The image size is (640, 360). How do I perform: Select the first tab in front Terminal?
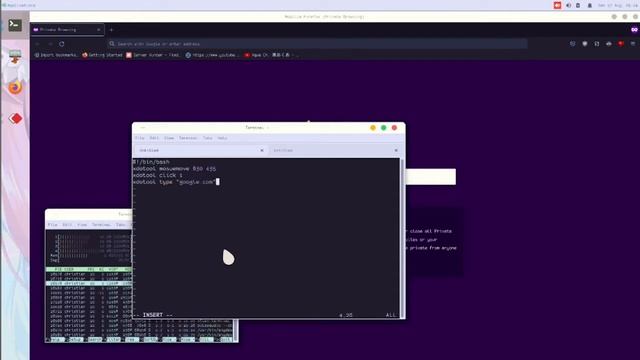click(200, 150)
